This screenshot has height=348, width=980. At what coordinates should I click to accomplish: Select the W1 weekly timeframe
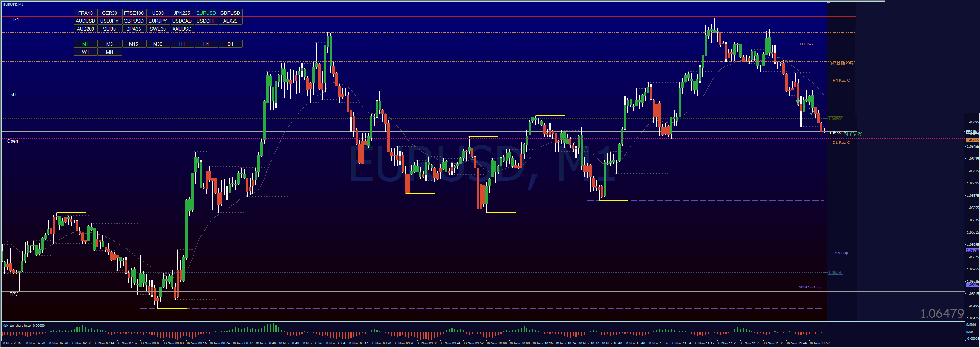point(85,52)
